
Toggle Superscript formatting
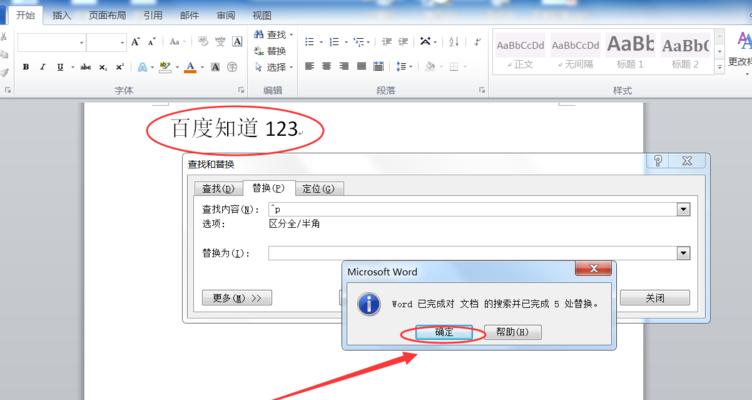point(120,67)
